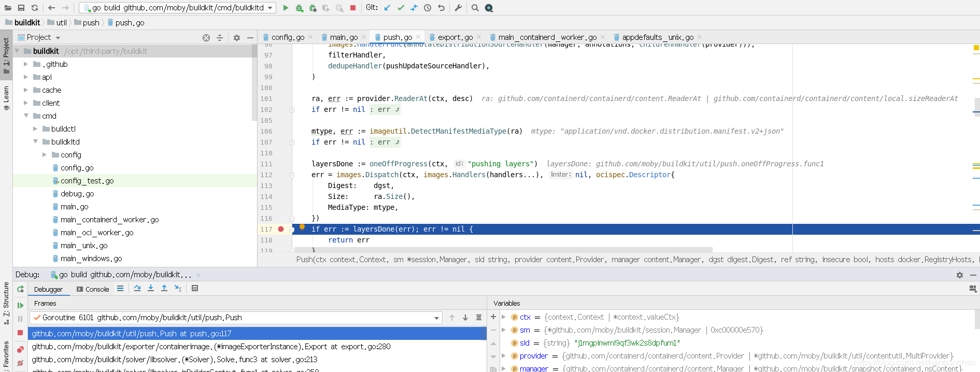The height and width of the screenshot is (372, 980).
Task: Switch to appdefaults_unix.go tab
Action: (658, 37)
